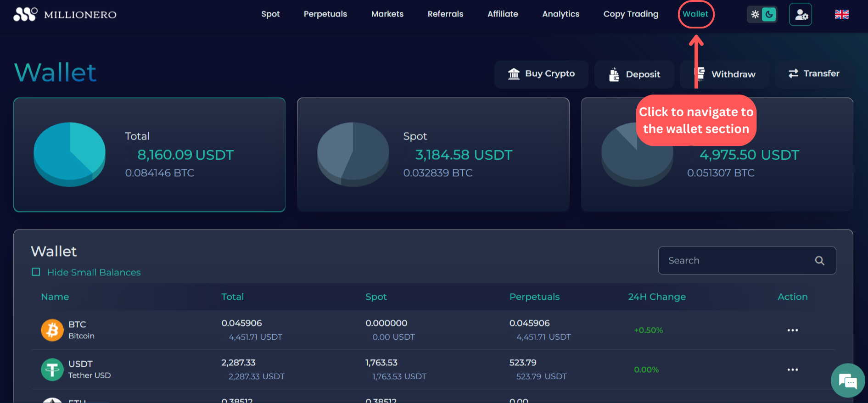Click the UK flag language selector

[x=841, y=15]
